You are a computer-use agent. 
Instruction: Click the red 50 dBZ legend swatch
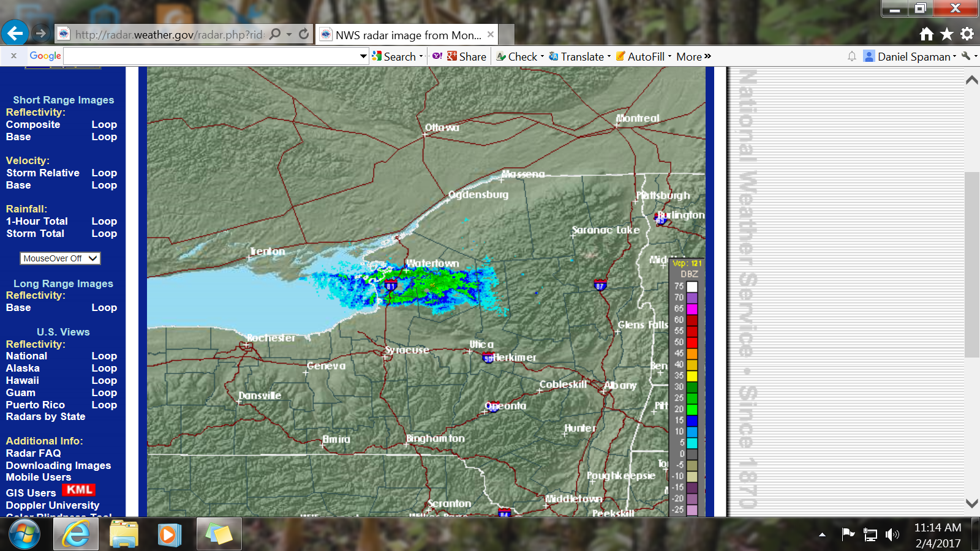(692, 342)
